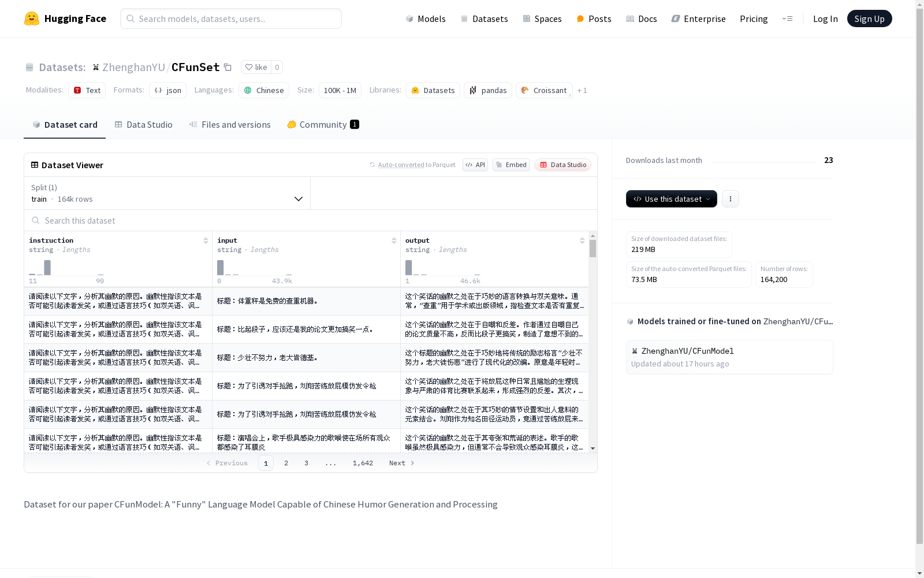Go to page 1,642 of the viewer
Image resolution: width=924 pixels, height=578 pixels.
pyautogui.click(x=363, y=463)
